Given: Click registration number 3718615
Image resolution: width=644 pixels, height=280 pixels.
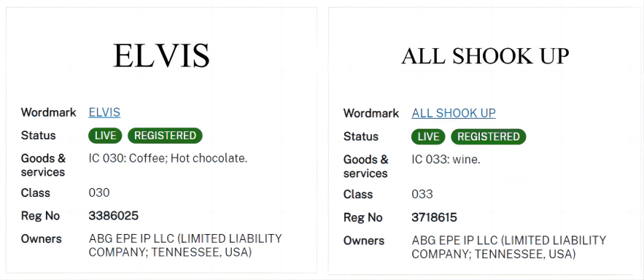Looking at the screenshot, I should click(x=434, y=217).
